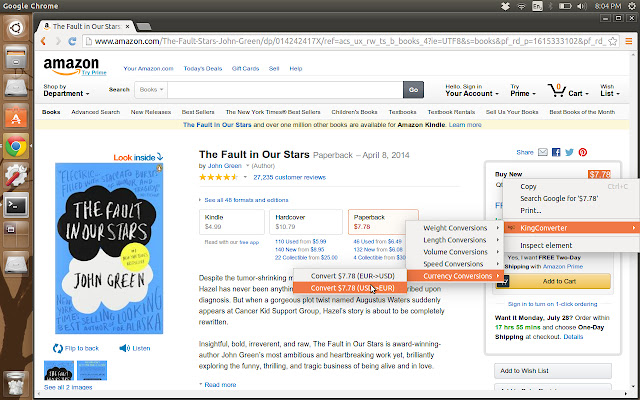Click the 8:04 PM clock

(608, 6)
